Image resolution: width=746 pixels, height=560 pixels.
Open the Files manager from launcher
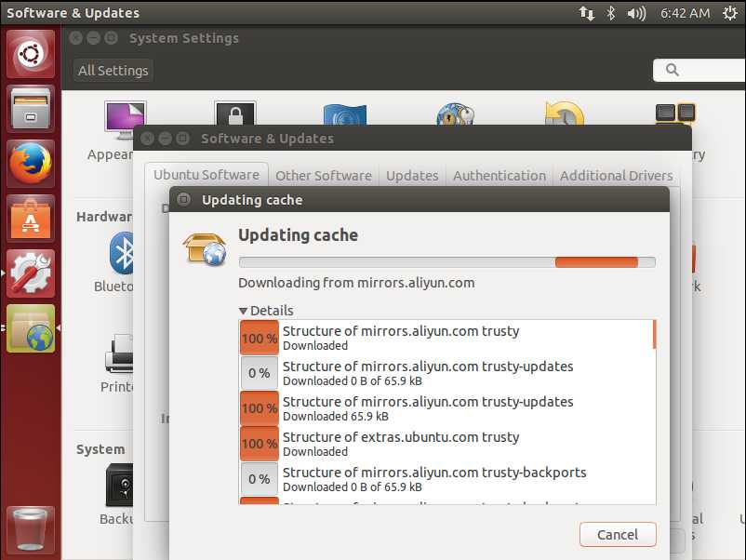[x=31, y=109]
